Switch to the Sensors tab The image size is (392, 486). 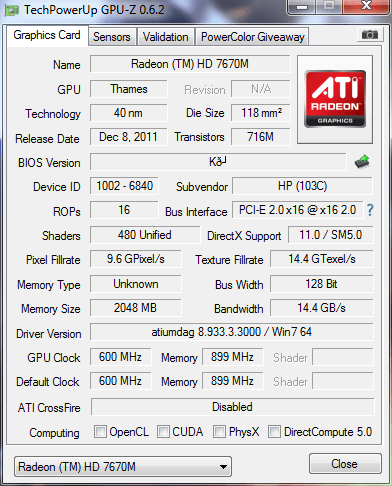(x=112, y=37)
